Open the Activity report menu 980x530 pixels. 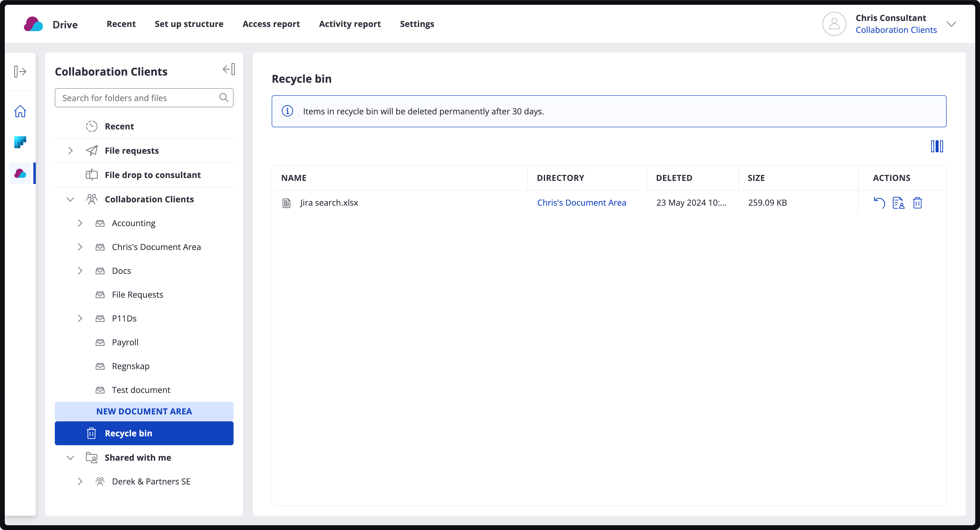350,24
